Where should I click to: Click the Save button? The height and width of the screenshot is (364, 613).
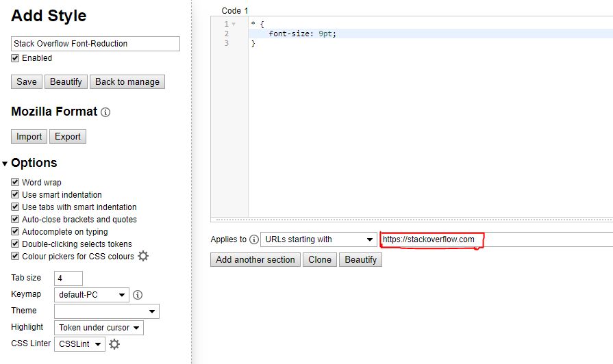[x=27, y=81]
